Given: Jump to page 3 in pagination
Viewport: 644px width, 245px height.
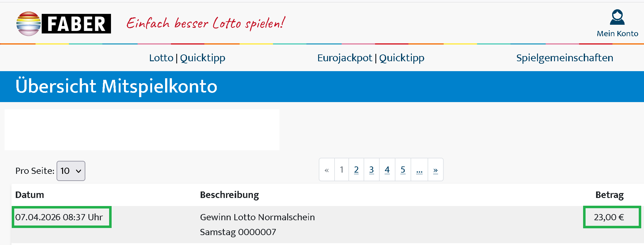Looking at the screenshot, I should [x=372, y=170].
